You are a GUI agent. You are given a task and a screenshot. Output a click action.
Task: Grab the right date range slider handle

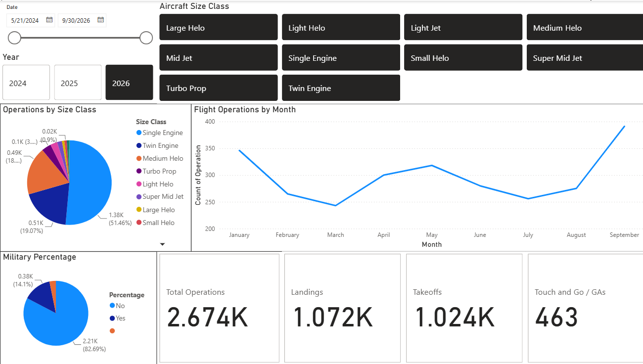click(x=146, y=38)
